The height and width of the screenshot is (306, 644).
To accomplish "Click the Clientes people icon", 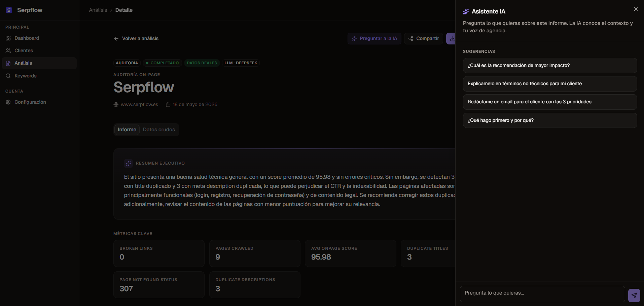I will point(8,50).
